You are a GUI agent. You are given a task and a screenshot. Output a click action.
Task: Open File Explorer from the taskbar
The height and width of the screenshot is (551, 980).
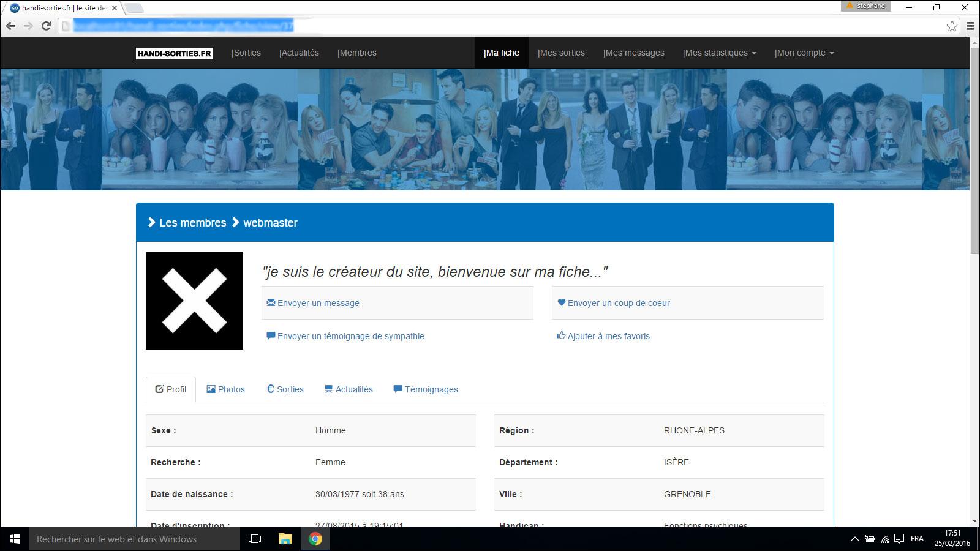click(x=285, y=539)
